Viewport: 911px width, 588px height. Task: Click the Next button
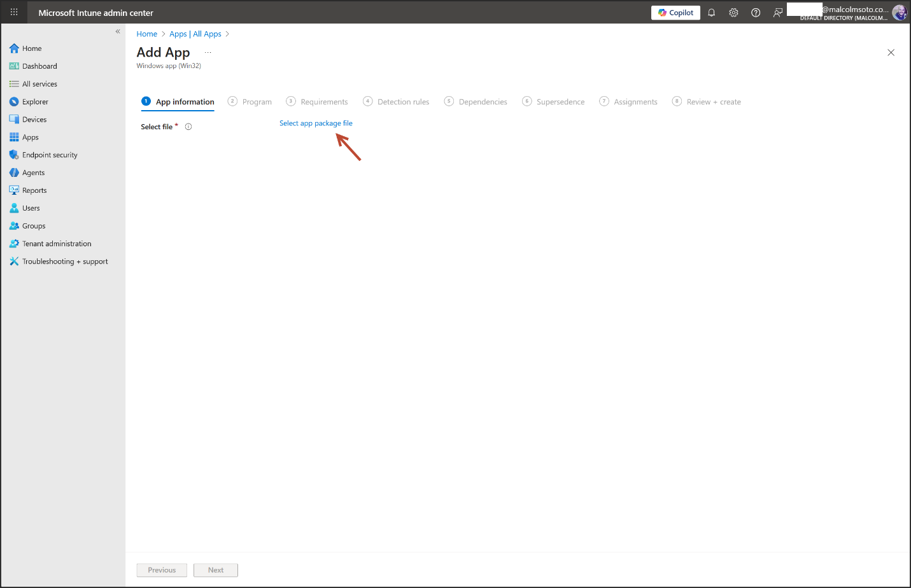216,570
